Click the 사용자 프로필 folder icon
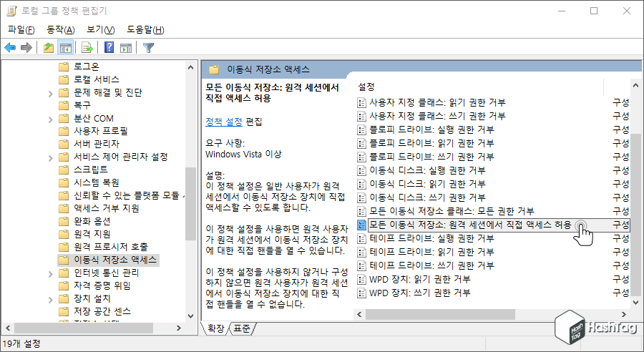The width and height of the screenshot is (644, 352). click(64, 131)
